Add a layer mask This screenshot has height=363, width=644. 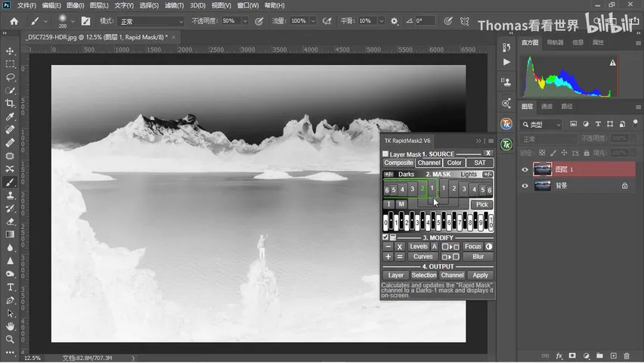pyautogui.click(x=572, y=355)
